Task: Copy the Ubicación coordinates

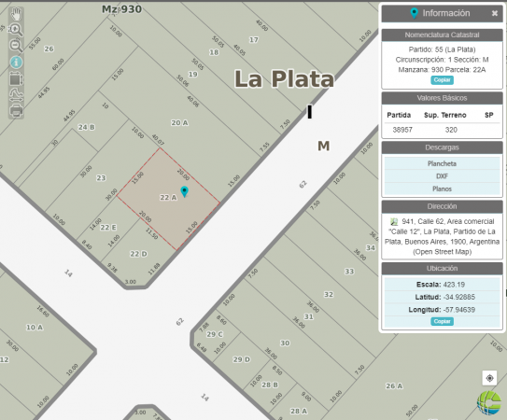Action: pyautogui.click(x=442, y=321)
